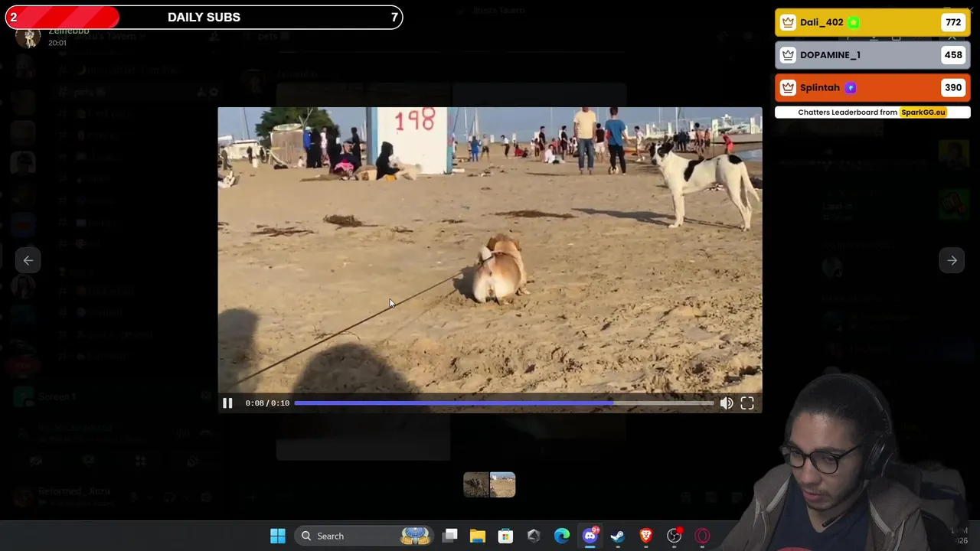Launch Microsoft Edge from the taskbar
This screenshot has height=551, width=980.
pyautogui.click(x=562, y=536)
